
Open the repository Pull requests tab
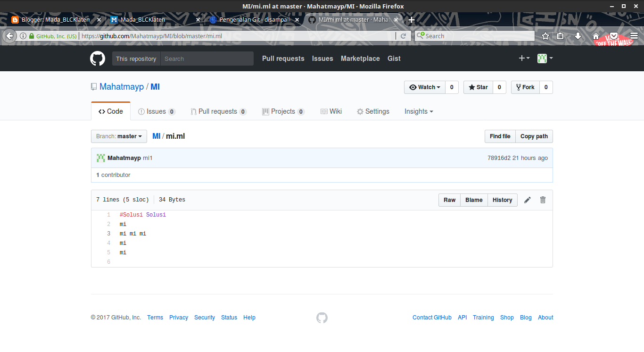click(218, 111)
